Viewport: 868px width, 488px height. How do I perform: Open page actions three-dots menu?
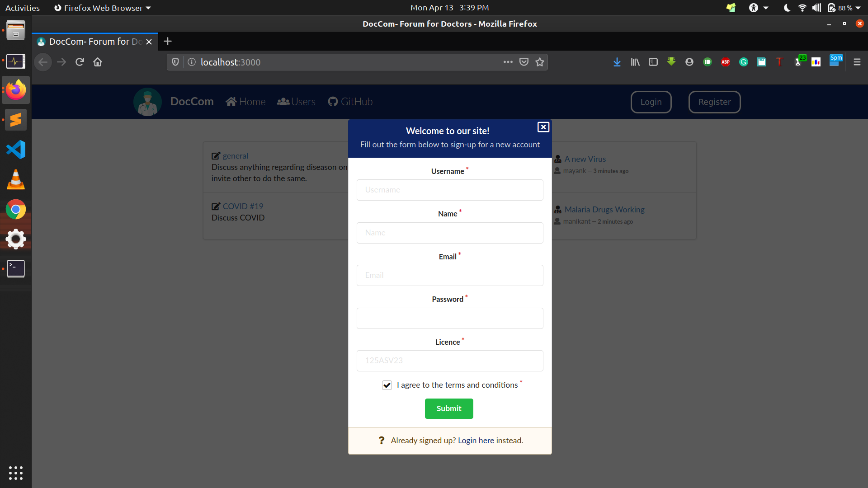click(x=508, y=62)
